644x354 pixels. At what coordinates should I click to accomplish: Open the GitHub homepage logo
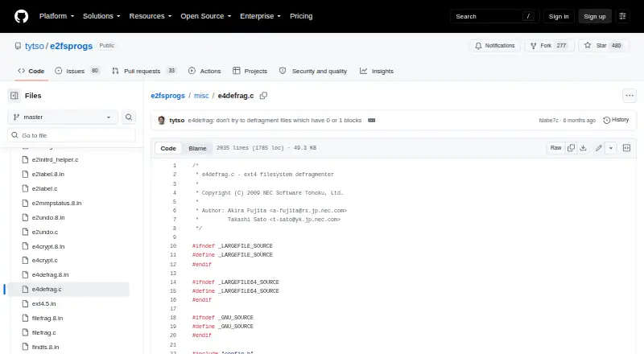(x=22, y=16)
